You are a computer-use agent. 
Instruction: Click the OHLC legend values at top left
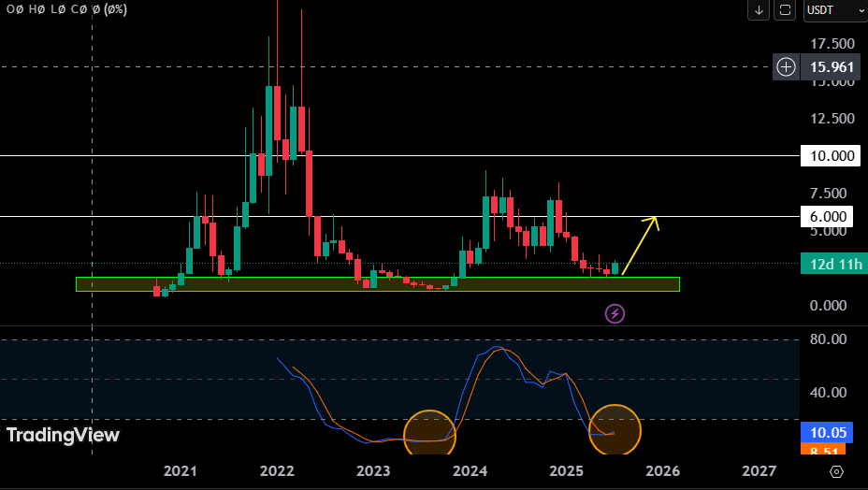point(66,9)
